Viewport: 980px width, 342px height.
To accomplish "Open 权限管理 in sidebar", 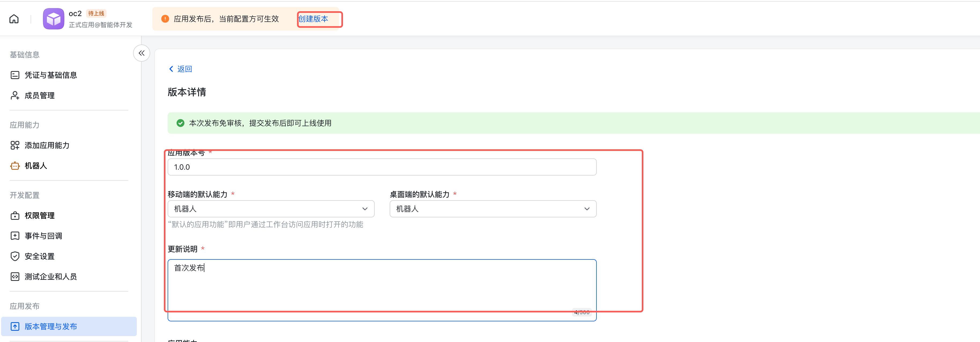I will tap(40, 216).
